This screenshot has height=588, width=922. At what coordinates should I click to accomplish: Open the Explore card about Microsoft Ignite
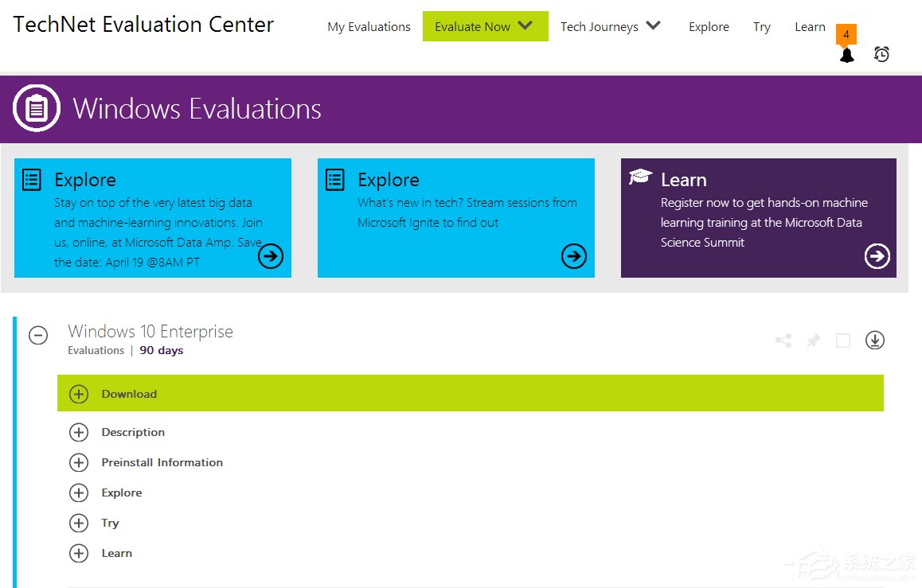(456, 218)
